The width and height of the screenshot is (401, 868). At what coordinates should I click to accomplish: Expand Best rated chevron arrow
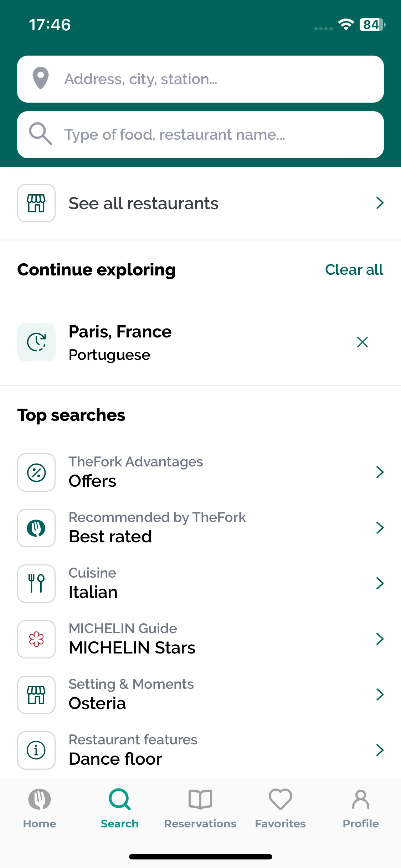click(x=380, y=528)
